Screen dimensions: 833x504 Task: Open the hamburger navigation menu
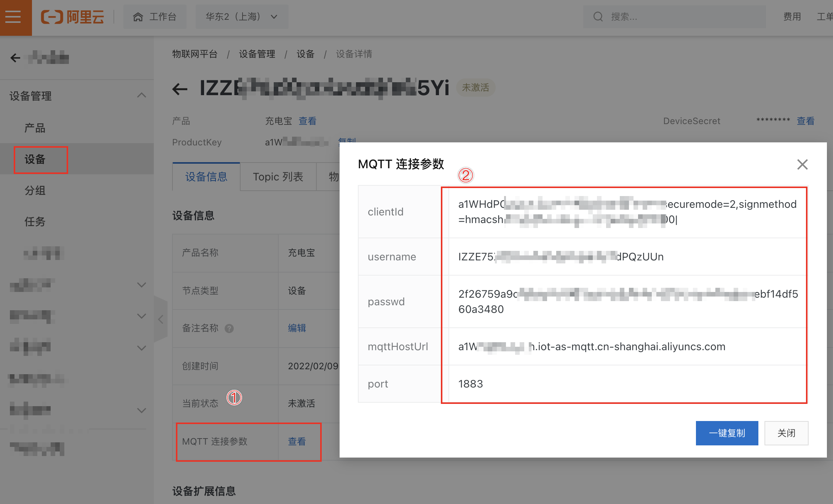14,17
